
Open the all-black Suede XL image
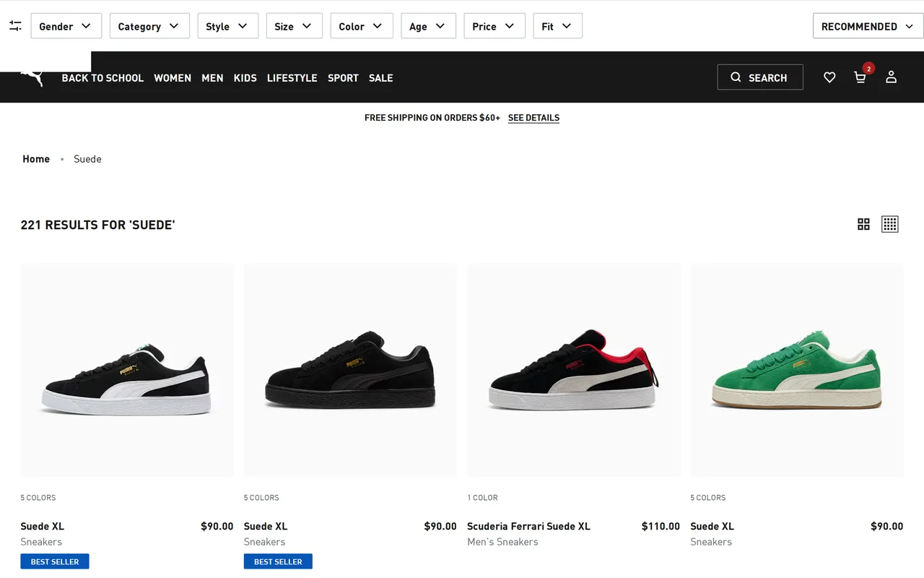[350, 370]
